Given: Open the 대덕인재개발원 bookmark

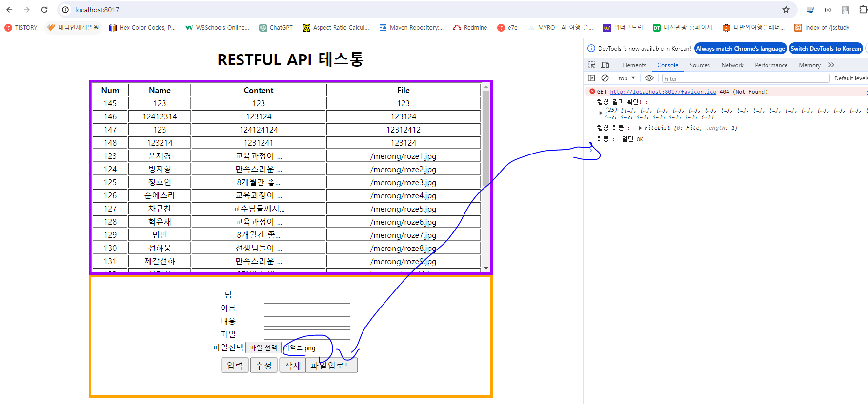Looking at the screenshot, I should [73, 28].
